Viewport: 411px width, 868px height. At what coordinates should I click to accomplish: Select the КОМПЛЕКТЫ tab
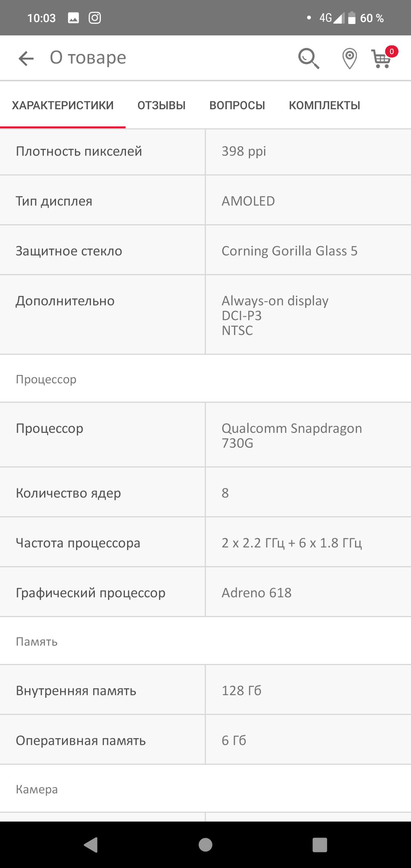[324, 105]
